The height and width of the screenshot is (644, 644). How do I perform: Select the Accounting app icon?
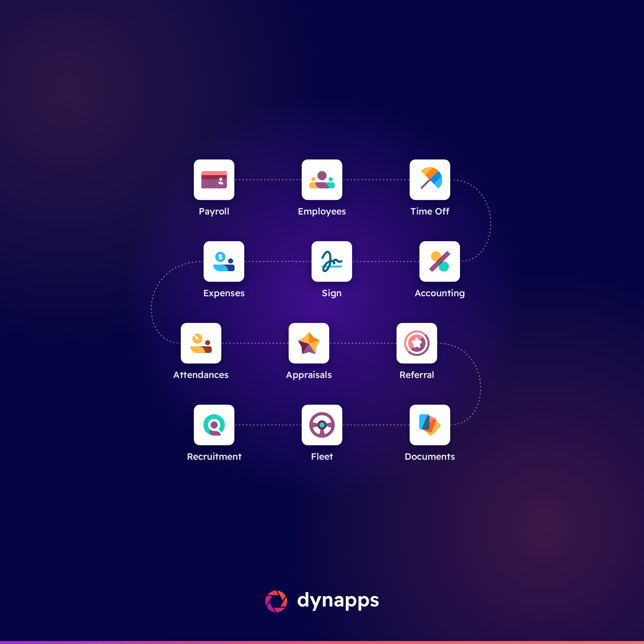[440, 261]
